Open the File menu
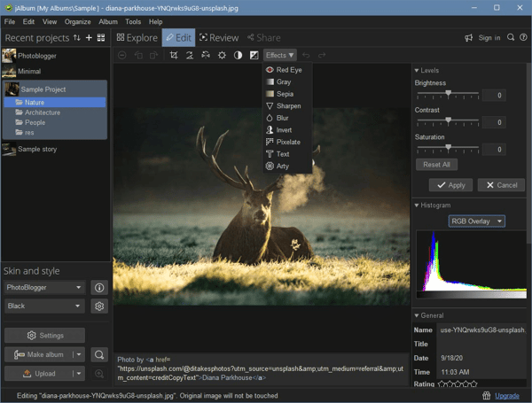The image size is (532, 403). click(10, 21)
